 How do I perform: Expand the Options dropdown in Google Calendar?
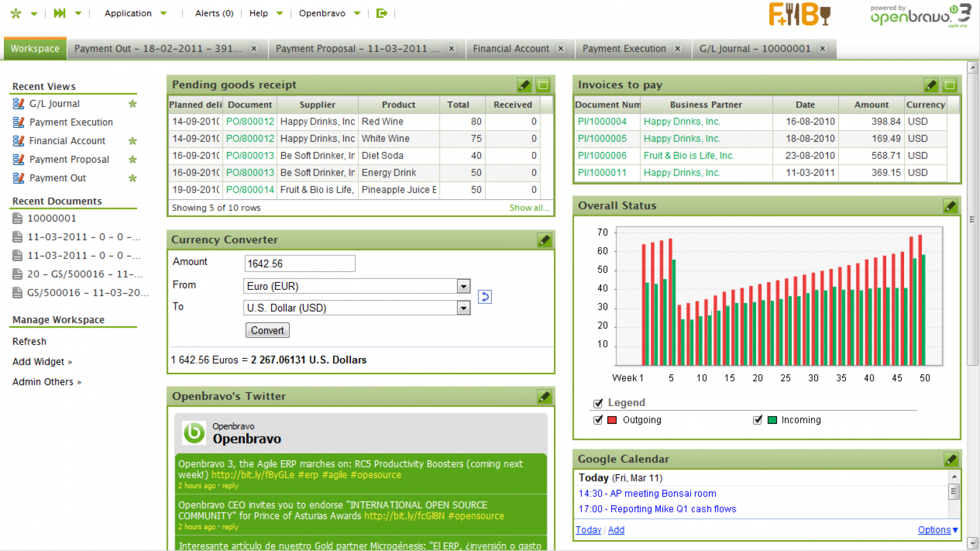[x=937, y=529]
